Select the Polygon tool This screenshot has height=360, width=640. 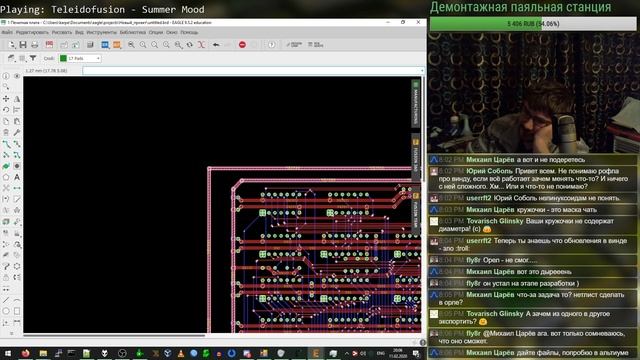click(6, 177)
